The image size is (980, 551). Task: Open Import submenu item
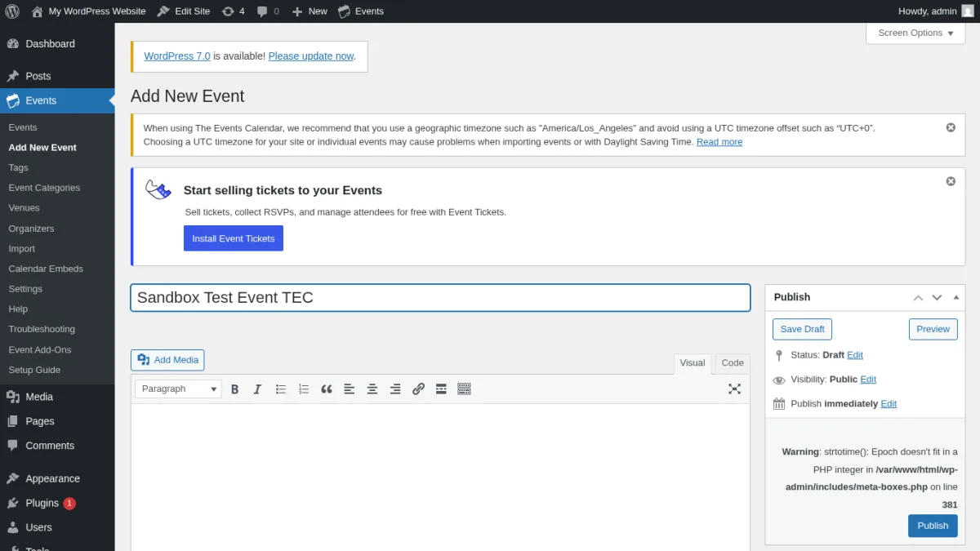pyautogui.click(x=22, y=249)
